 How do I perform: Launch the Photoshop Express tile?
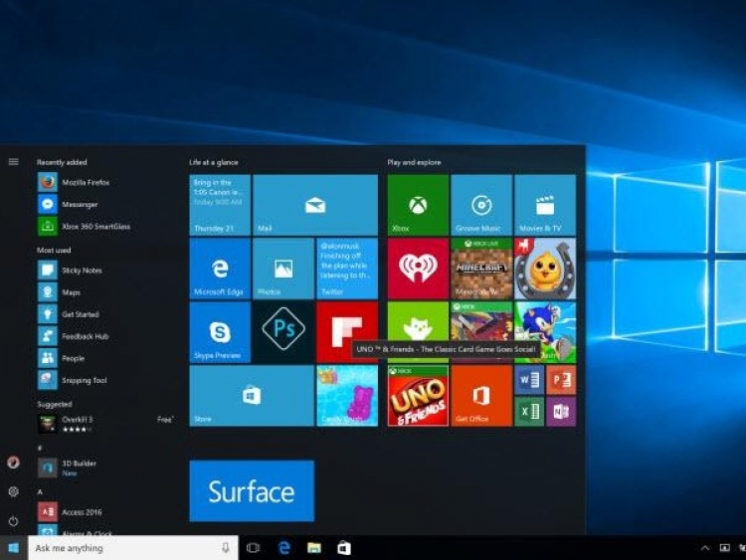[282, 331]
